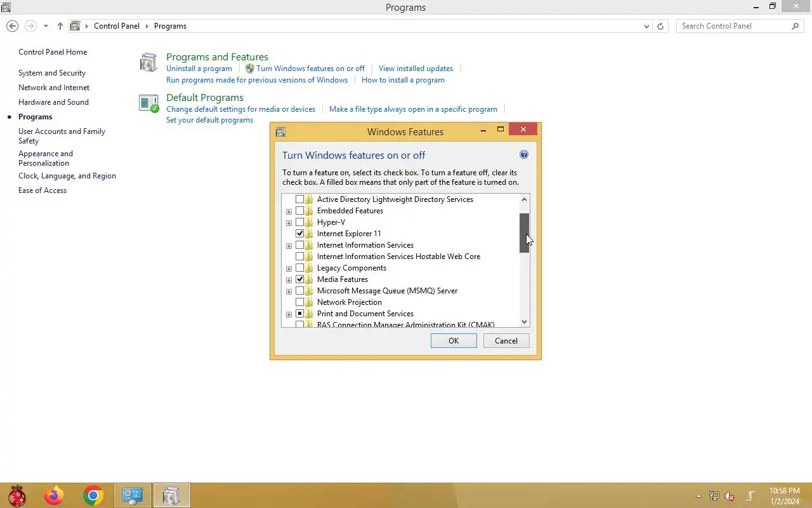This screenshot has width=812, height=508.
Task: Click the Default Programs icon
Action: pos(148,104)
